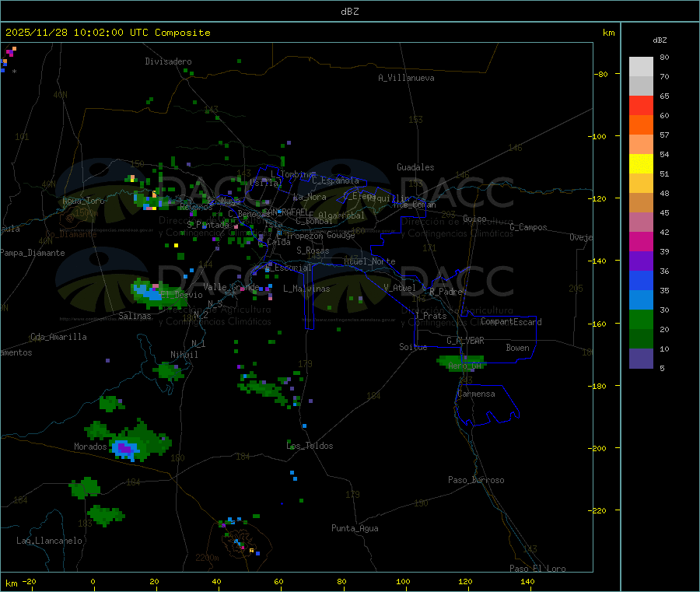Click the 20 dBZ green legend swatch
Screen dimensions: 700x592
[641, 319]
